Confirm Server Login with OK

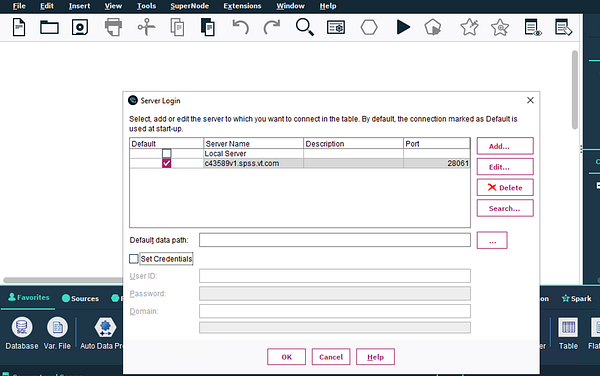(286, 357)
